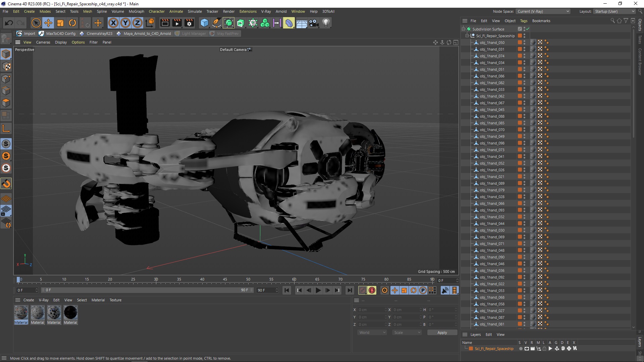Open the Simulate menu
644x362 pixels.
tap(195, 11)
